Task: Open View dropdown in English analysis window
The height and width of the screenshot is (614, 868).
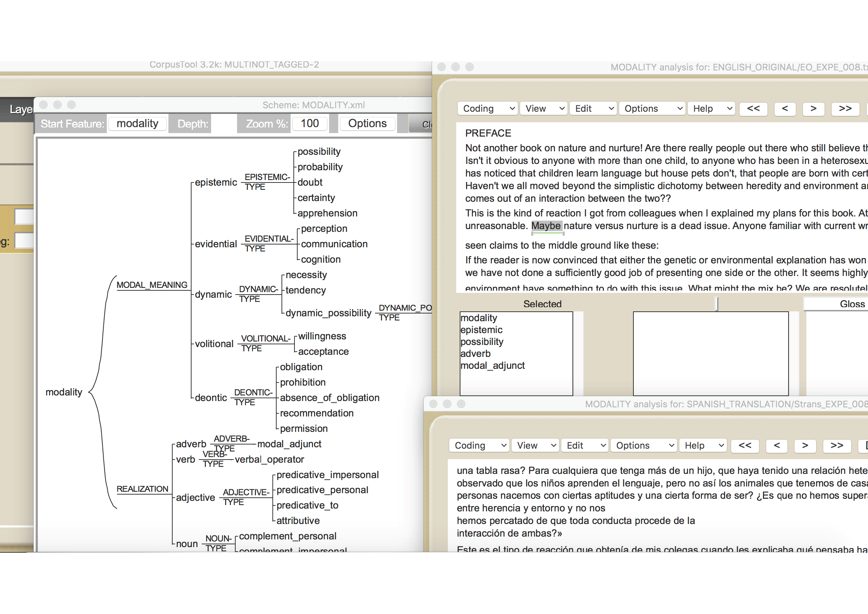Action: [543, 109]
